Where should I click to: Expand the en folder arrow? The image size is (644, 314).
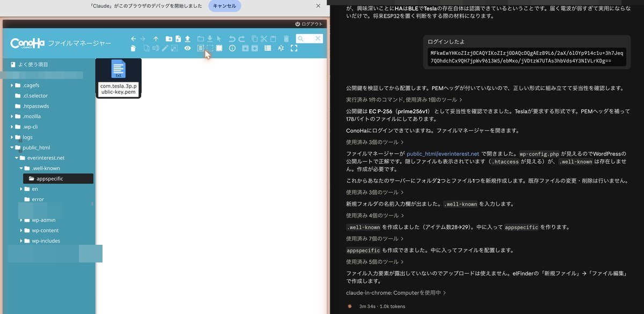click(21, 189)
